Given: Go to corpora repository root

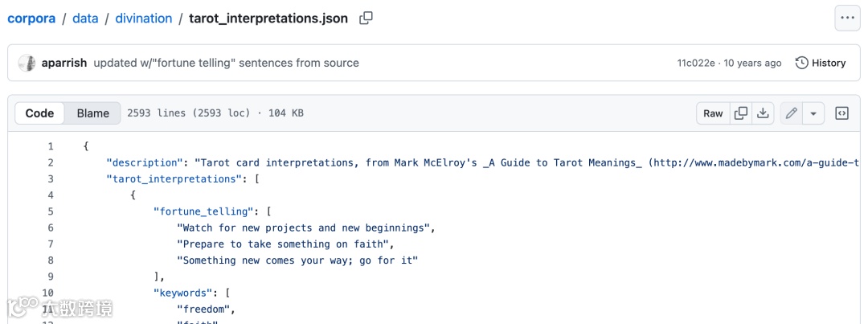Looking at the screenshot, I should (31, 18).
